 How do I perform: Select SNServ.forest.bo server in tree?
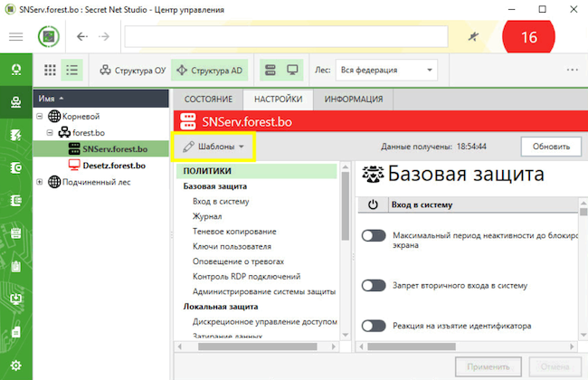[115, 149]
